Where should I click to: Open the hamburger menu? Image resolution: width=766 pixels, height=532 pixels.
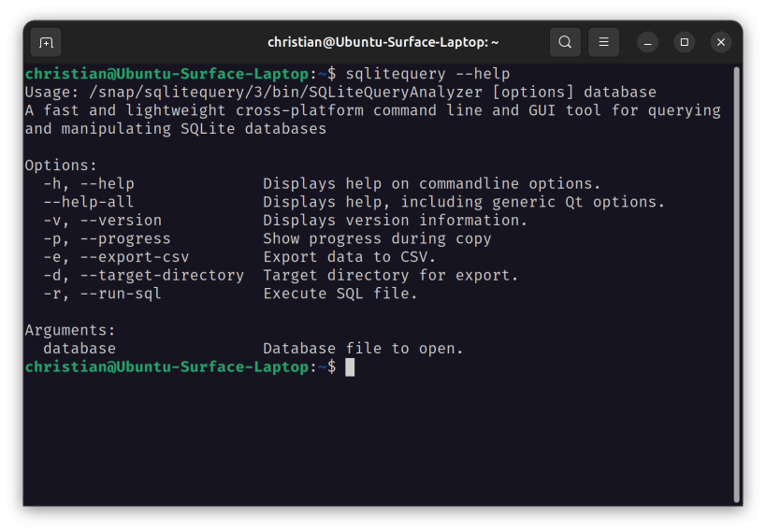click(604, 42)
